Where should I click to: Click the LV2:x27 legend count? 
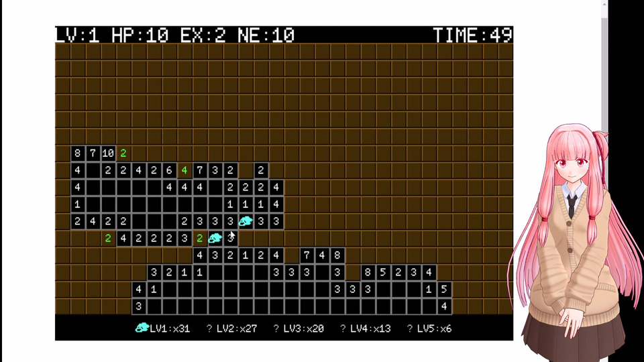click(x=237, y=328)
